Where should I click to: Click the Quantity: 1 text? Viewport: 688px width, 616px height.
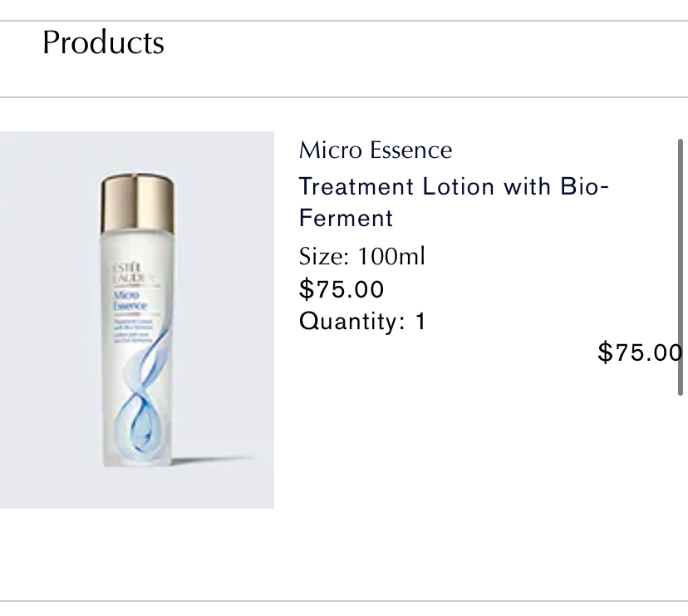point(362,321)
